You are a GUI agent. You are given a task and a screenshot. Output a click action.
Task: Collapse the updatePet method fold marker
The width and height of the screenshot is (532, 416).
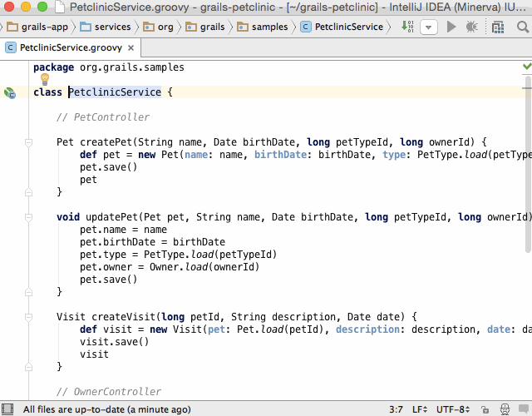pyautogui.click(x=28, y=217)
